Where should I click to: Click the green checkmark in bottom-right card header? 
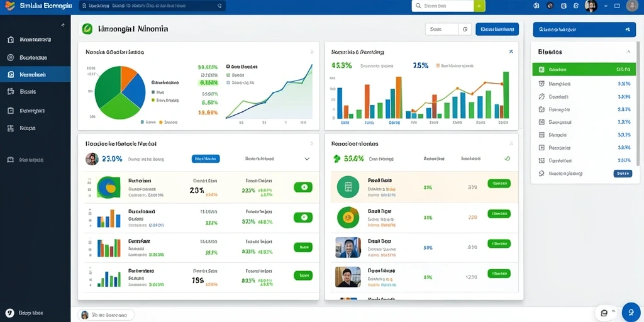508,158
